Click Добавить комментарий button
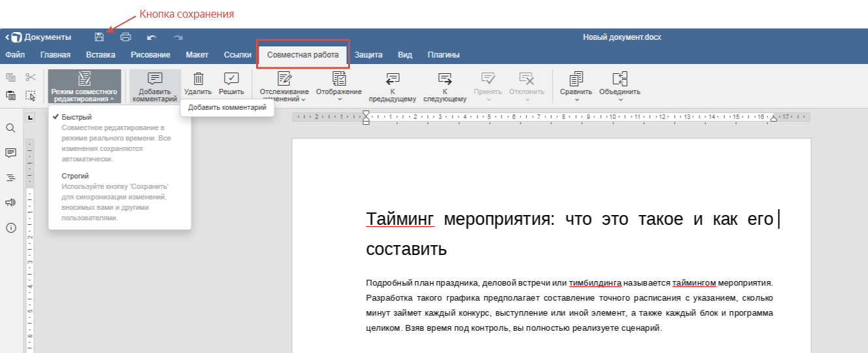This screenshot has height=353, width=868. coord(155,87)
